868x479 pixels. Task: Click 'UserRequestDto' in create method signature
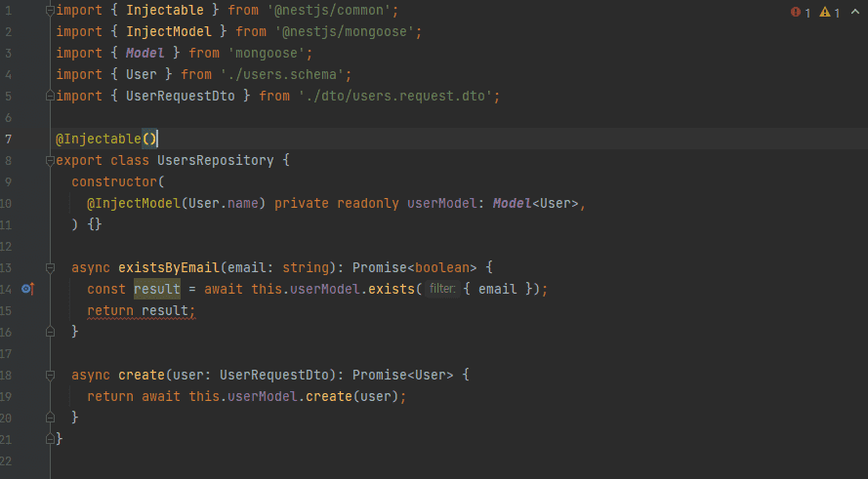tap(274, 375)
